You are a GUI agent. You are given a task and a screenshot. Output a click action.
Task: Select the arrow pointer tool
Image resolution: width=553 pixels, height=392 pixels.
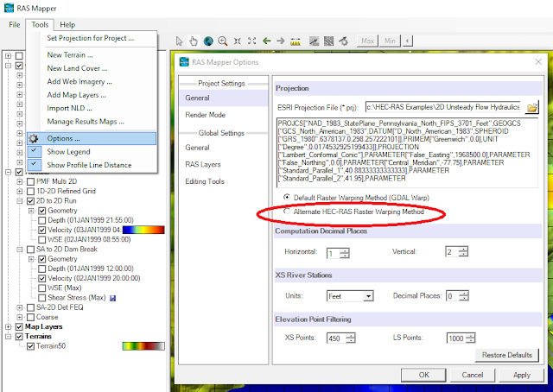(179, 41)
